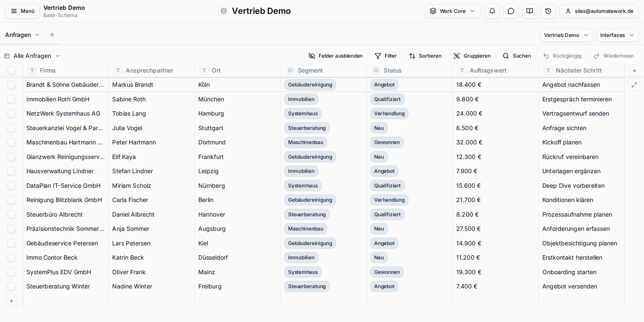Click the Rückgängig undo button
The image size is (644, 322).
(x=562, y=56)
